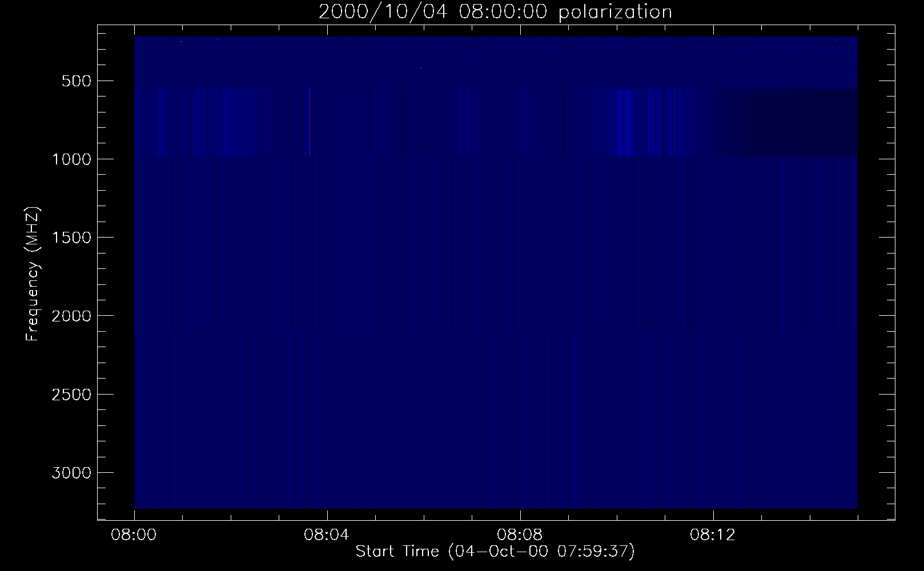Click the '1000' frequency tick label
Screen dimensions: 924x571
[x=71, y=159]
